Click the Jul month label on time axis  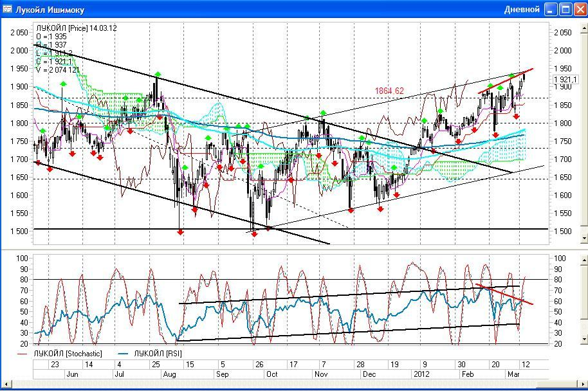119,374
